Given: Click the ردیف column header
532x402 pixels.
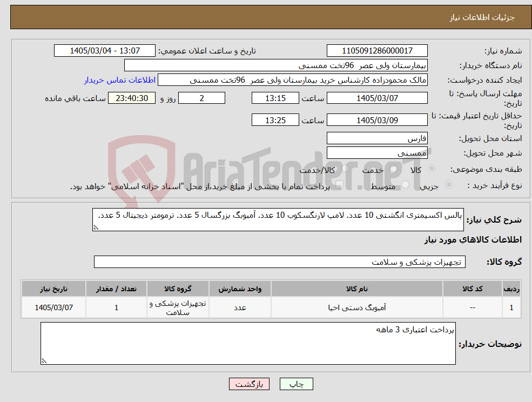Looking at the screenshot, I should tap(511, 289).
